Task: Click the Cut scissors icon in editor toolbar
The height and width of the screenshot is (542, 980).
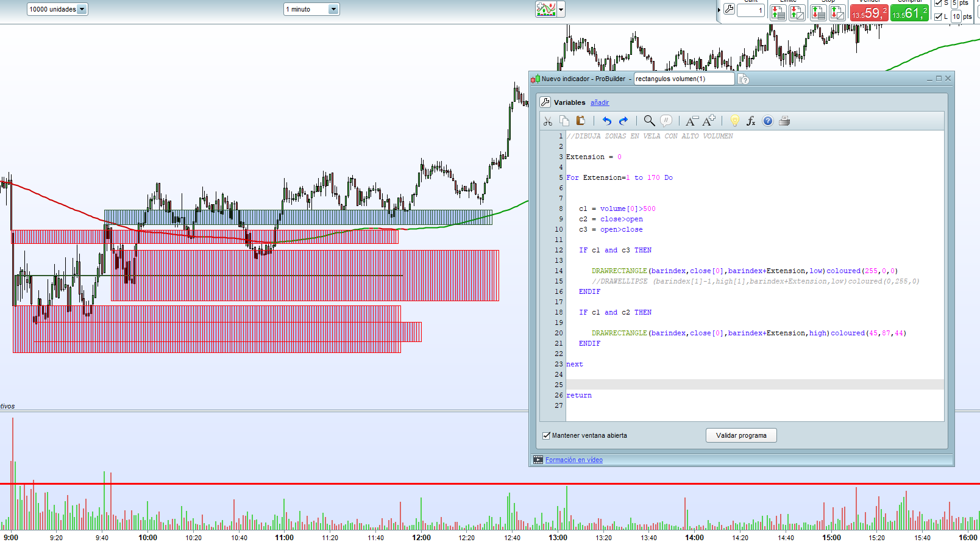Action: (547, 121)
